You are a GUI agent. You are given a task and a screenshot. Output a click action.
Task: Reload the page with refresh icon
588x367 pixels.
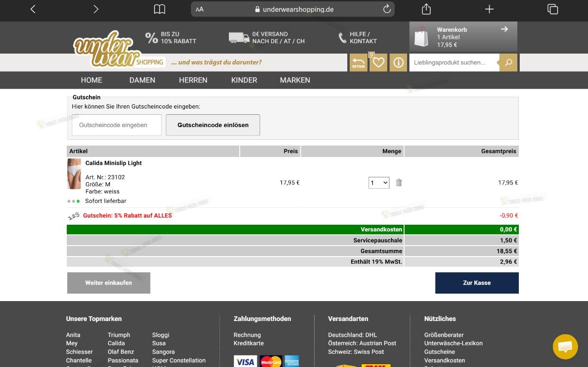click(x=387, y=9)
